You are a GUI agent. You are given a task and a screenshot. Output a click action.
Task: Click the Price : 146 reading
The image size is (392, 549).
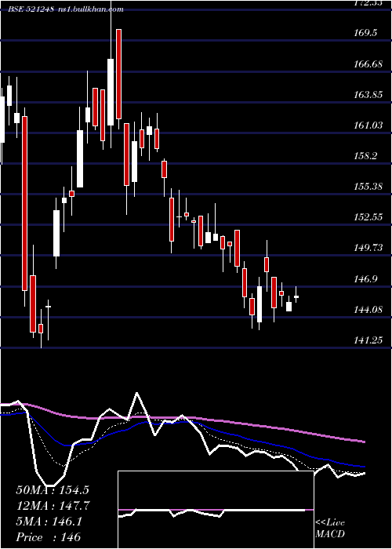(49, 537)
